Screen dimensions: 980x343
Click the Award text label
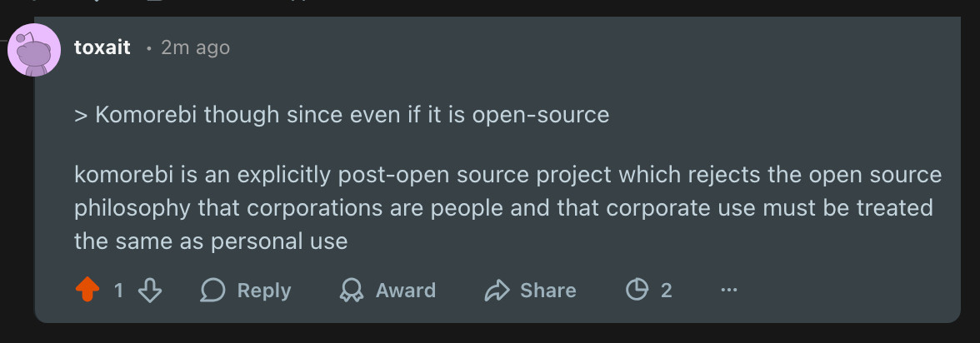[x=405, y=291]
